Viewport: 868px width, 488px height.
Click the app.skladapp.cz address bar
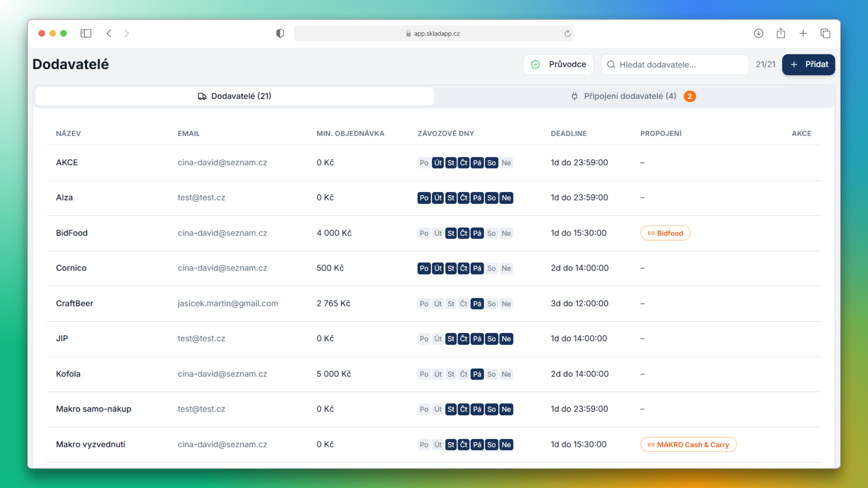point(434,33)
